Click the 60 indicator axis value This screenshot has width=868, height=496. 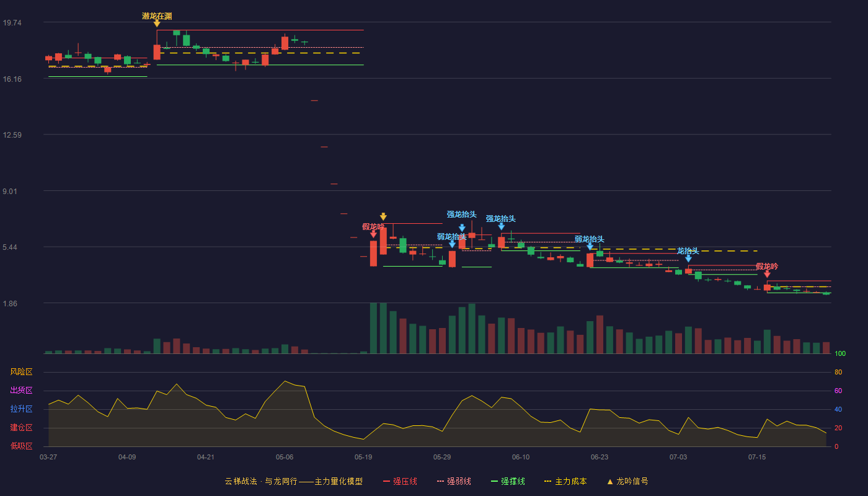(838, 391)
